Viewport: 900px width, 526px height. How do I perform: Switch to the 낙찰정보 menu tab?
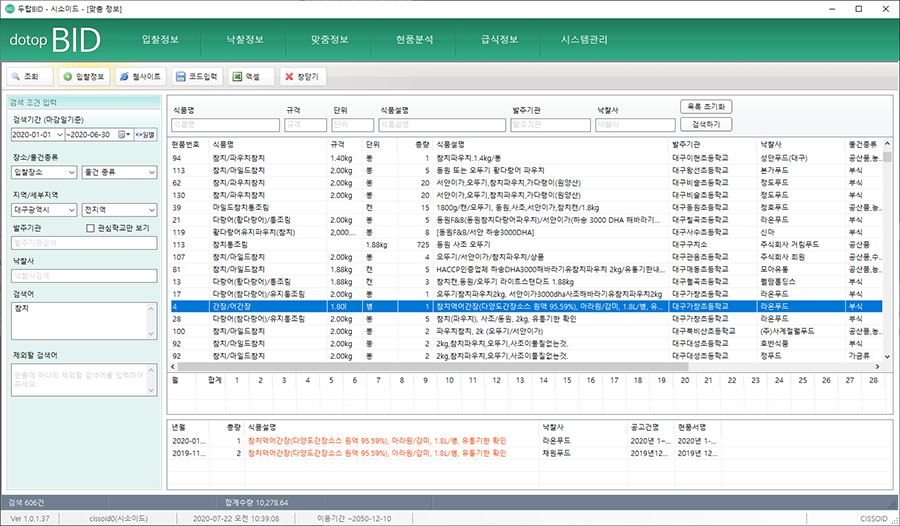[245, 40]
